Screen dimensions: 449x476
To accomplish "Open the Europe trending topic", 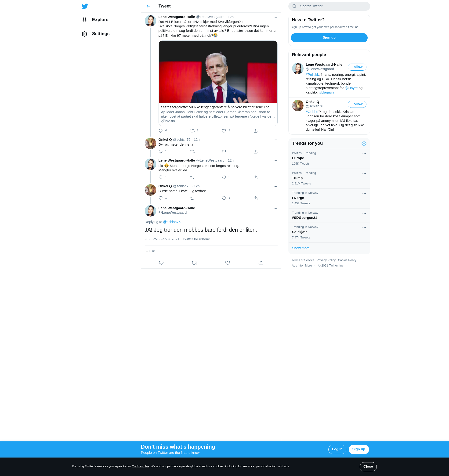I will [329, 159].
